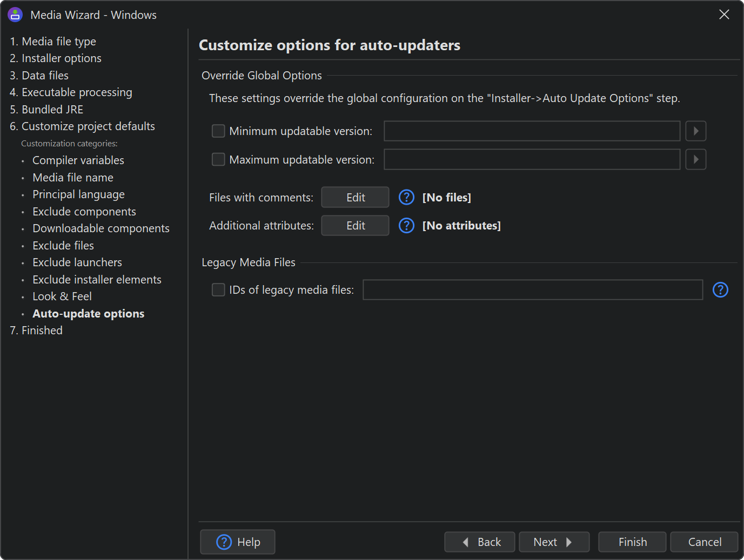This screenshot has width=744, height=560.
Task: Expand arrow menu for Maximum updatable version
Action: click(x=695, y=160)
